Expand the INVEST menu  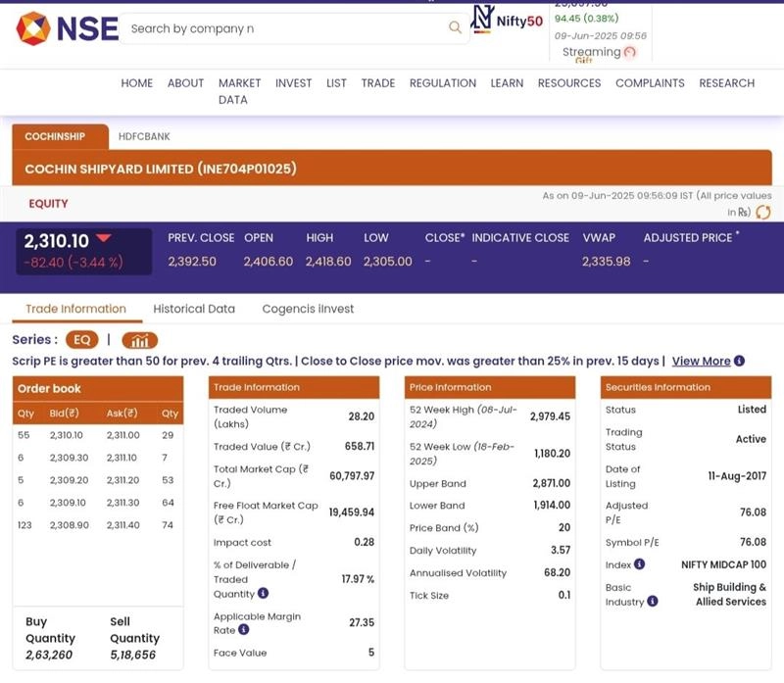[x=293, y=83]
